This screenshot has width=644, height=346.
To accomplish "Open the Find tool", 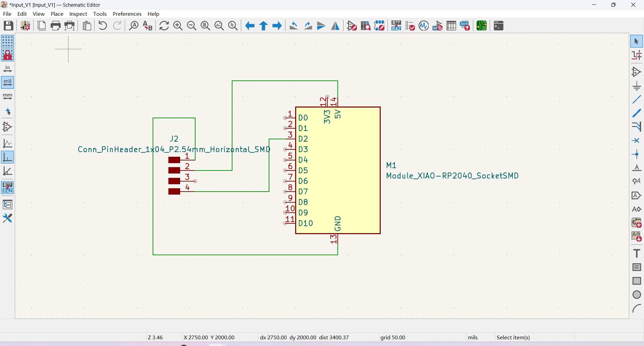I will point(134,26).
